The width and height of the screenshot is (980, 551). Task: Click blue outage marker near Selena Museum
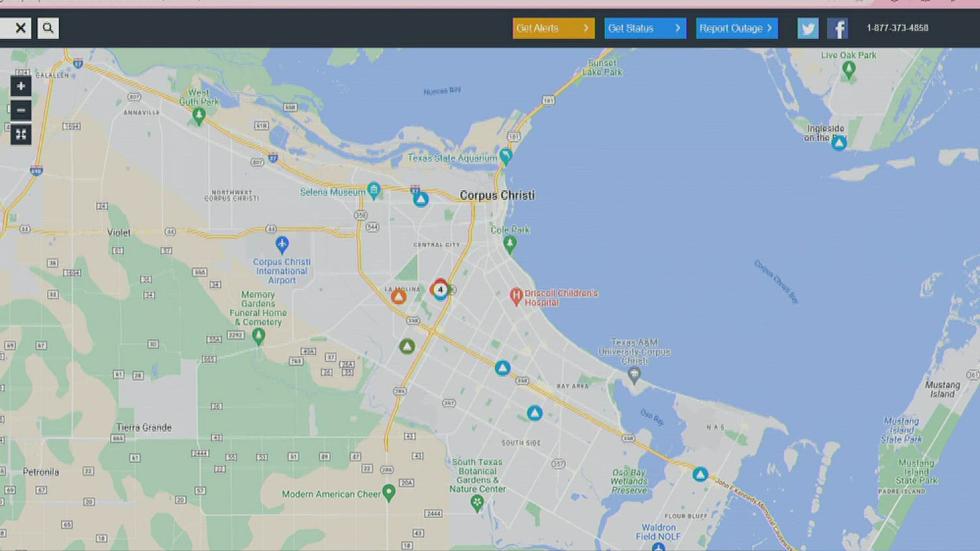click(421, 199)
